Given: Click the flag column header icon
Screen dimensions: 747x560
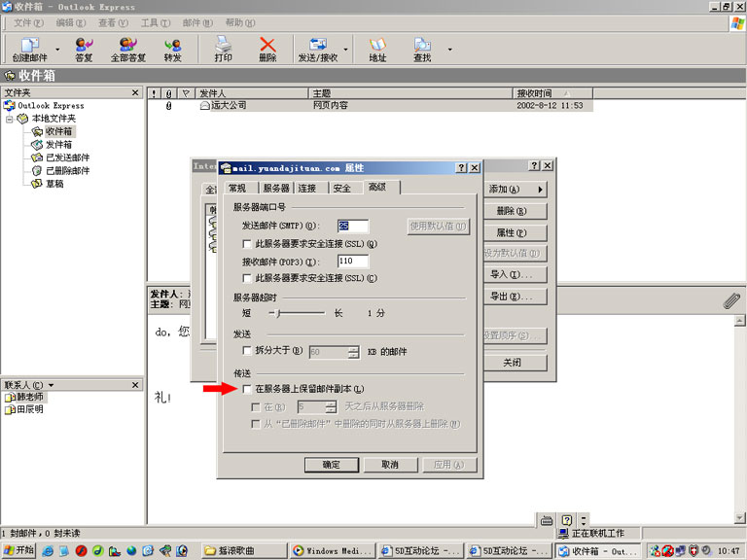Looking at the screenshot, I should (186, 93).
